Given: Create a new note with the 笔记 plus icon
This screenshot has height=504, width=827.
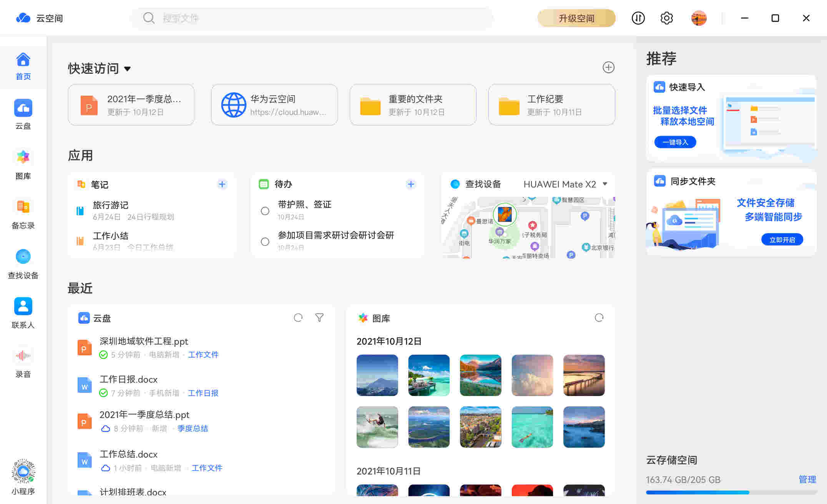Looking at the screenshot, I should pos(222,184).
